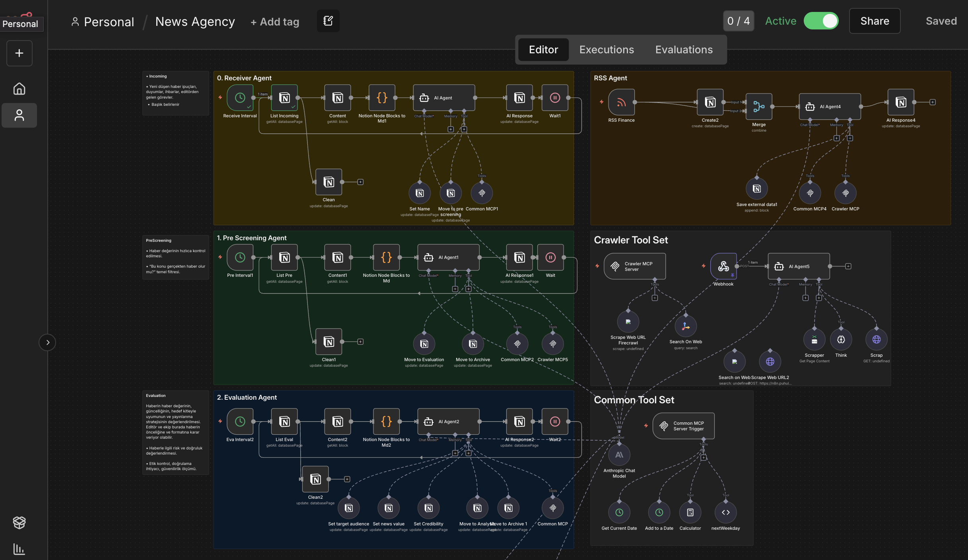Screen dimensions: 968x560
Task: Click plus connector after AI Agent5
Action: click(848, 266)
